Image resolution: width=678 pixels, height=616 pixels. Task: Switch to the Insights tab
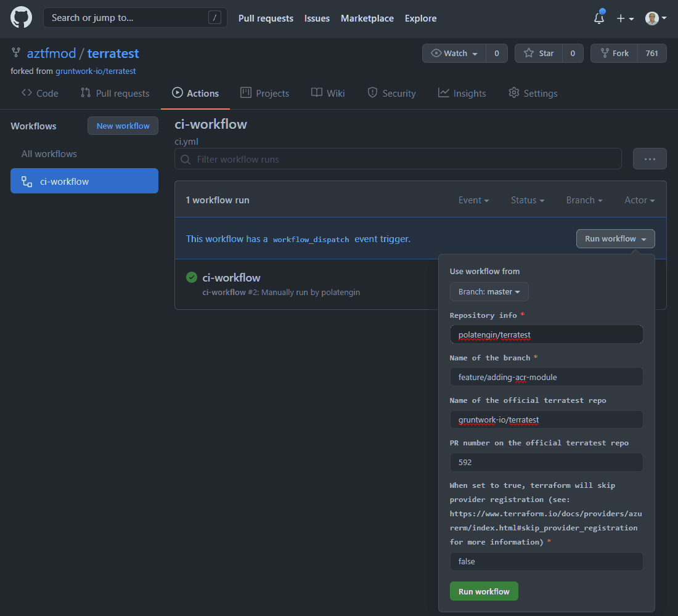coord(462,94)
